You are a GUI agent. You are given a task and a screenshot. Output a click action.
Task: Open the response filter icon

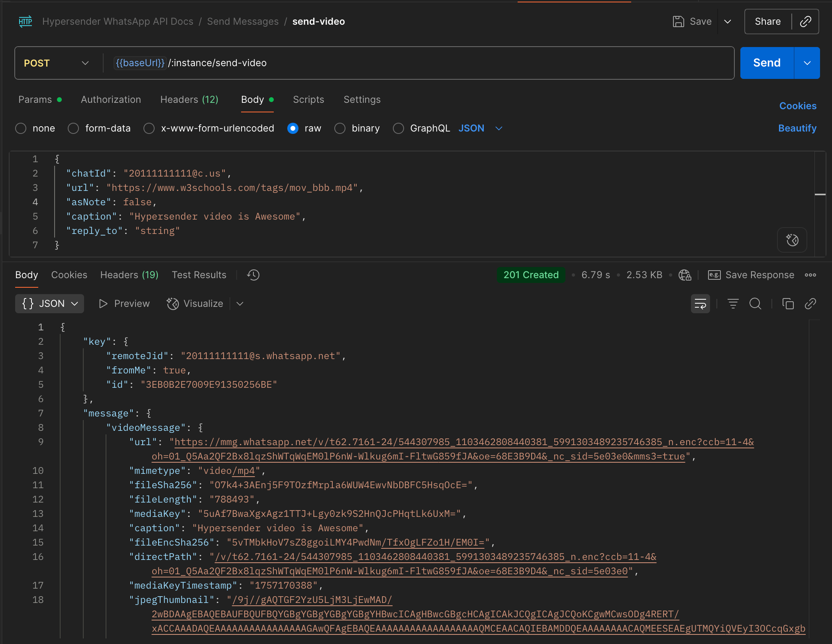tap(733, 304)
